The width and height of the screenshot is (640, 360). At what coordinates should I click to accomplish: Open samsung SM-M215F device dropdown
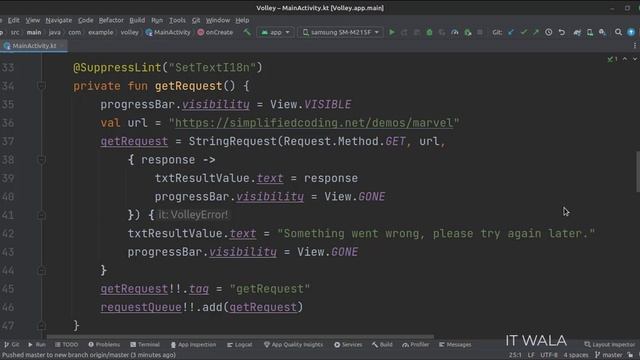(x=341, y=32)
